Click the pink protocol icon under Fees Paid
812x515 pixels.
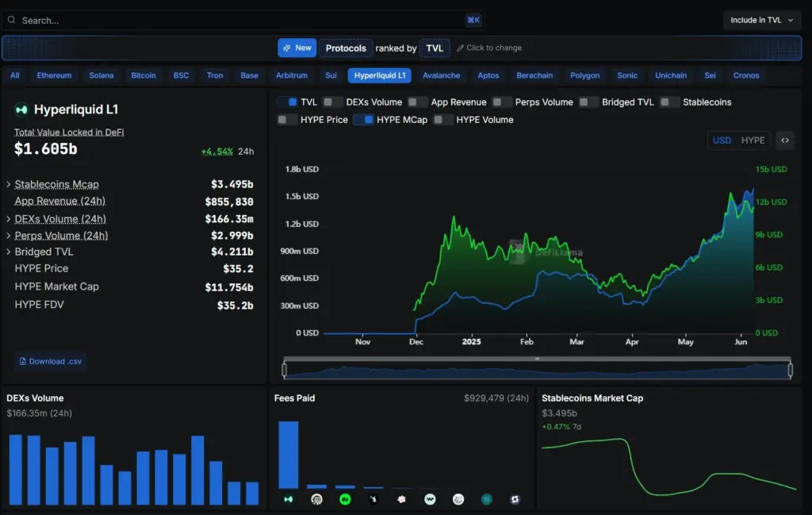[401, 499]
